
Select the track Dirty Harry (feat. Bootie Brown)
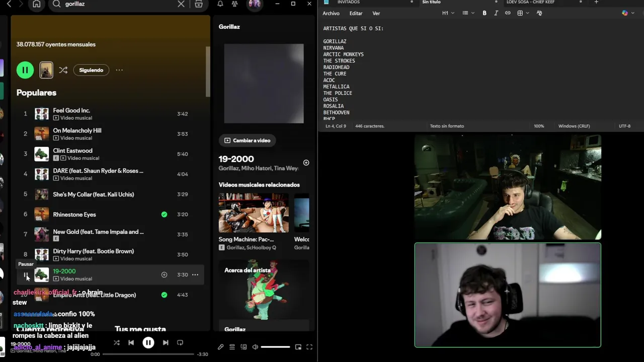tap(109, 254)
